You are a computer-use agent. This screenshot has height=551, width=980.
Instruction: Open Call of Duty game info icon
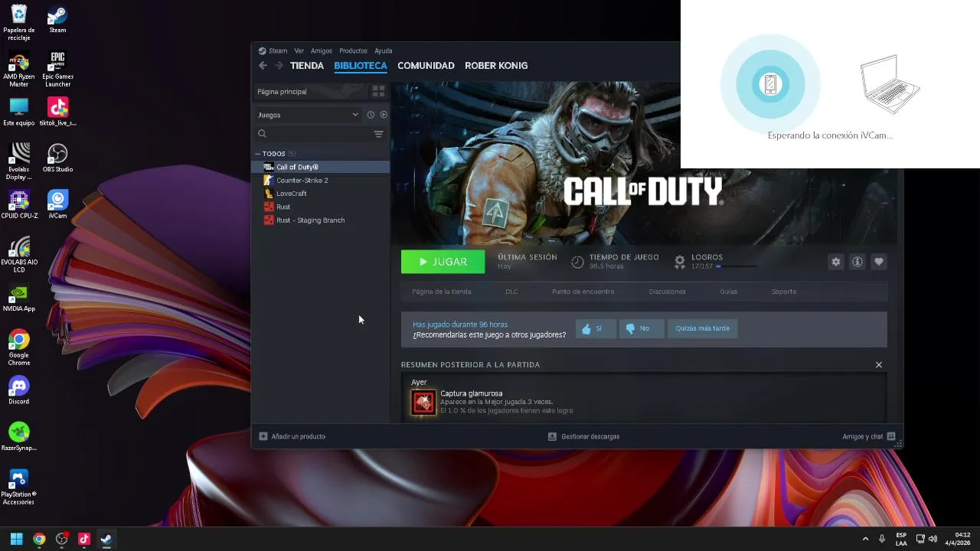point(857,262)
